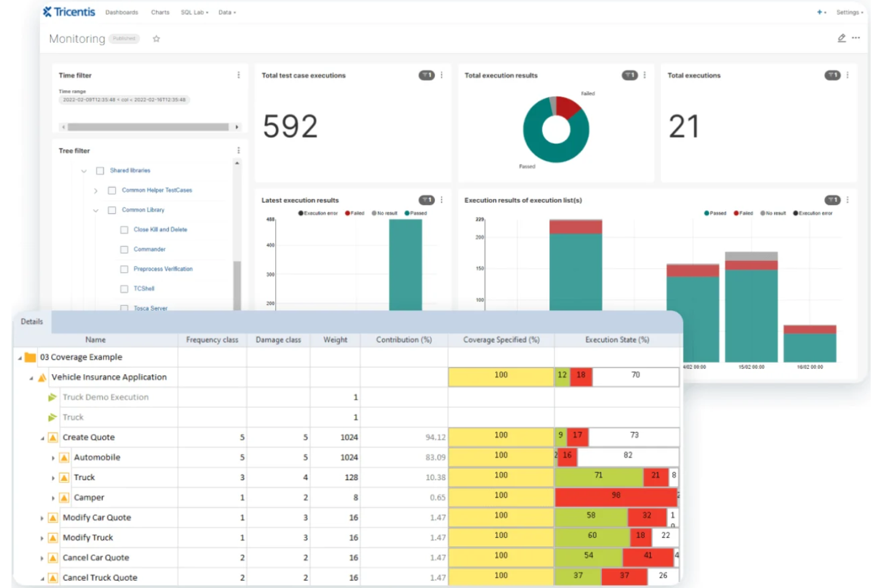
Task: Open the kebab menu on the Time filter panel
Action: point(239,75)
